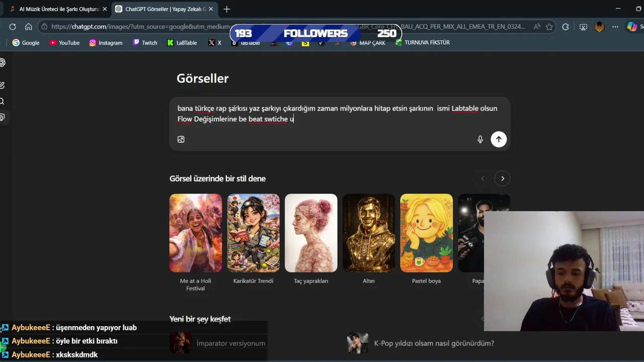Click the chat message üşenmeden yapıyor luab

[96, 327]
